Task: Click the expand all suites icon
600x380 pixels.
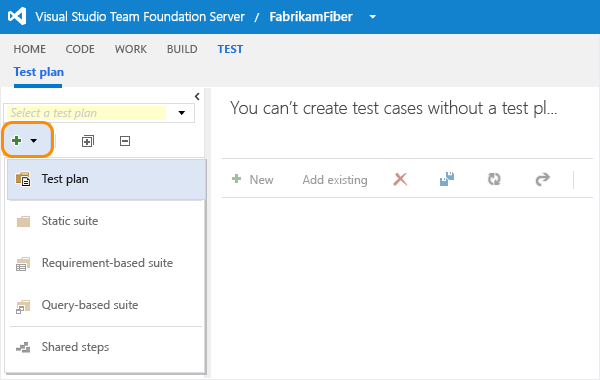Action: point(88,141)
